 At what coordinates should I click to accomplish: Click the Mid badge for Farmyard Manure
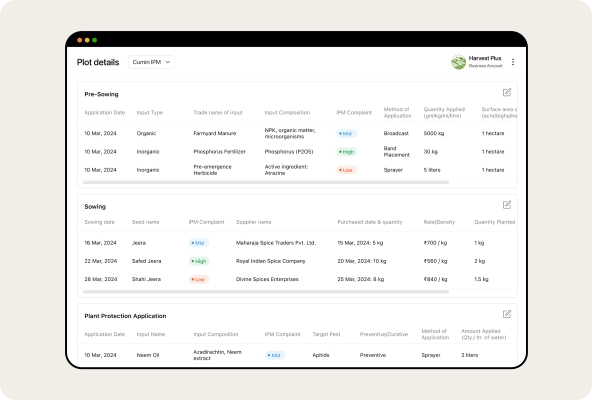pyautogui.click(x=346, y=133)
